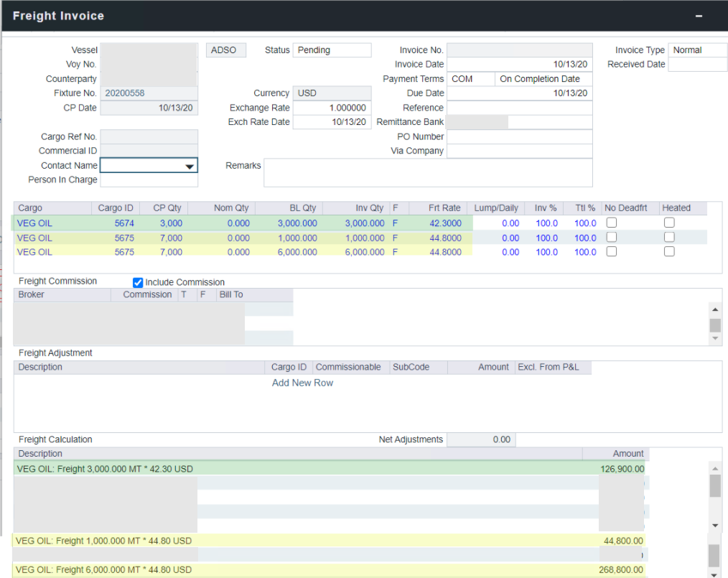The height and width of the screenshot is (578, 728).
Task: Open the Contact Name dropdown arrow
Action: tap(190, 166)
